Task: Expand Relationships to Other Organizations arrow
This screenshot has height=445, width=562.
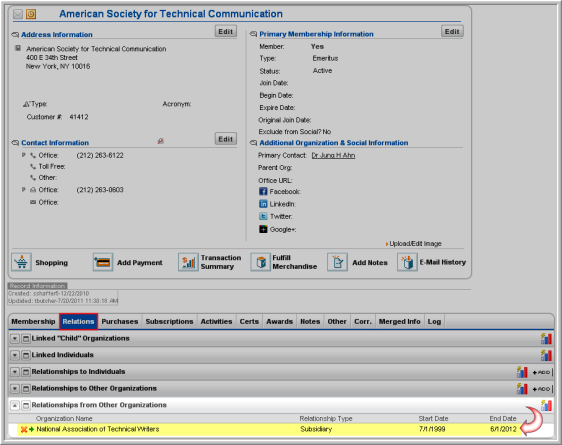Action: point(15,388)
